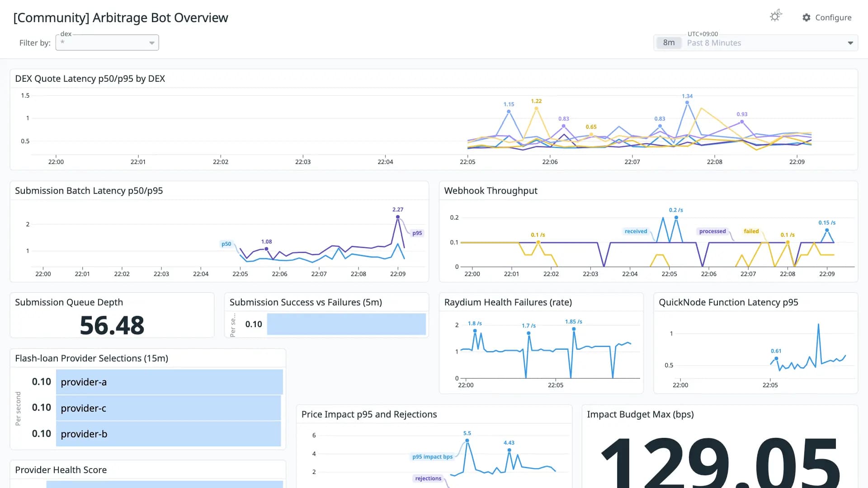Click the rejections series label
Screen dimensions: 868x488
pyautogui.click(x=428, y=479)
